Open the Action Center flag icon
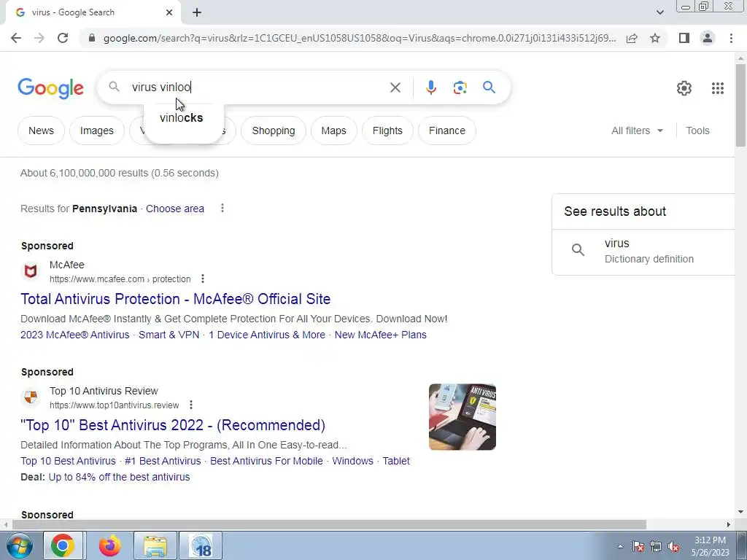 point(638,547)
